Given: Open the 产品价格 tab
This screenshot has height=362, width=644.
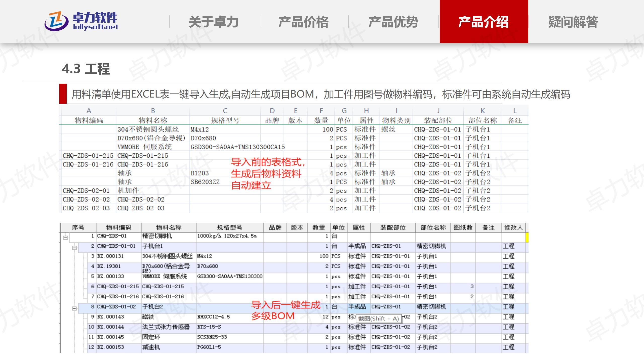Looking at the screenshot, I should (303, 22).
